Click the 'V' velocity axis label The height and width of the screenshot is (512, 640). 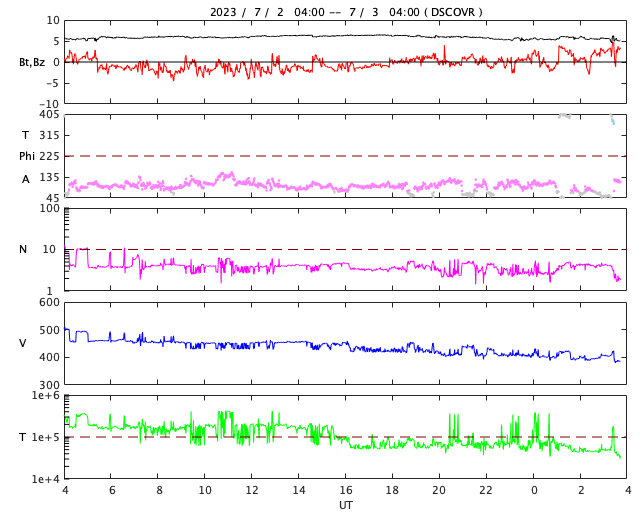pyautogui.click(x=23, y=343)
